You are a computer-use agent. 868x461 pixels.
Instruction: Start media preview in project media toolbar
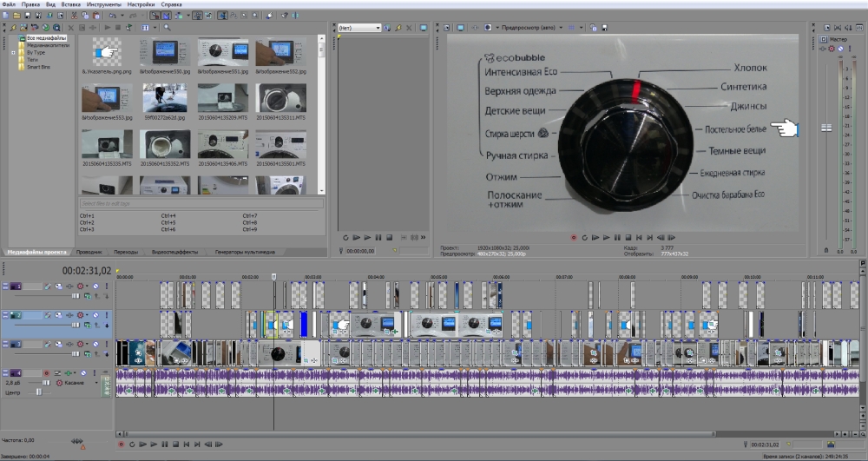[x=108, y=27]
